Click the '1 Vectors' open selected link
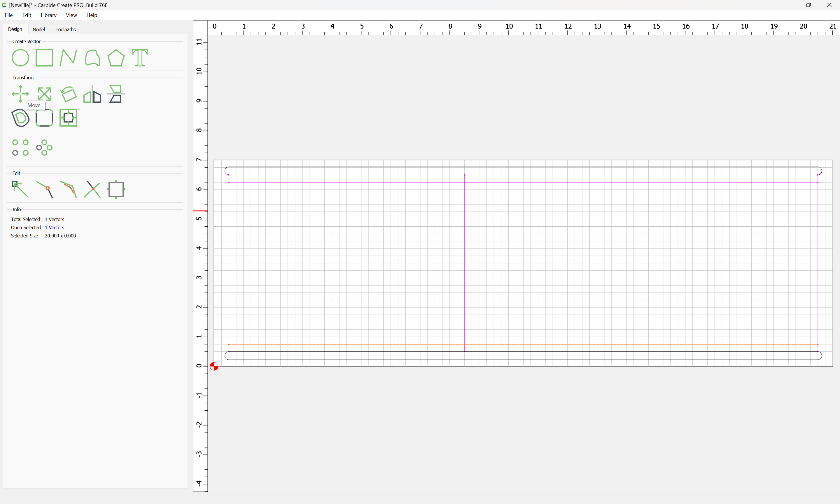 pos(54,228)
